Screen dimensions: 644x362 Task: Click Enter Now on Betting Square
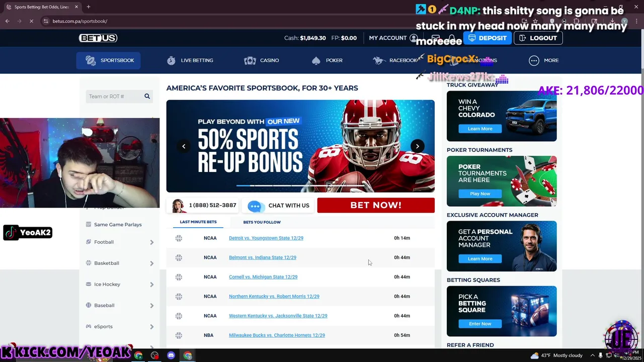click(x=480, y=324)
